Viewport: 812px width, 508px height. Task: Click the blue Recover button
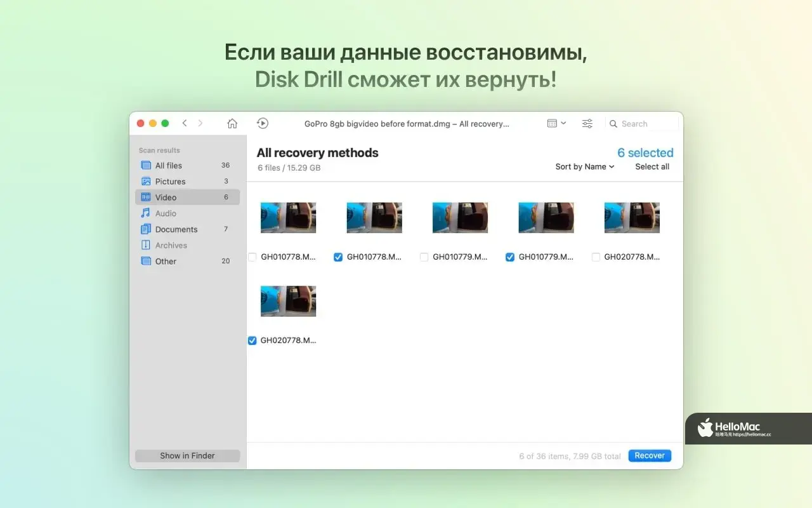[650, 455]
